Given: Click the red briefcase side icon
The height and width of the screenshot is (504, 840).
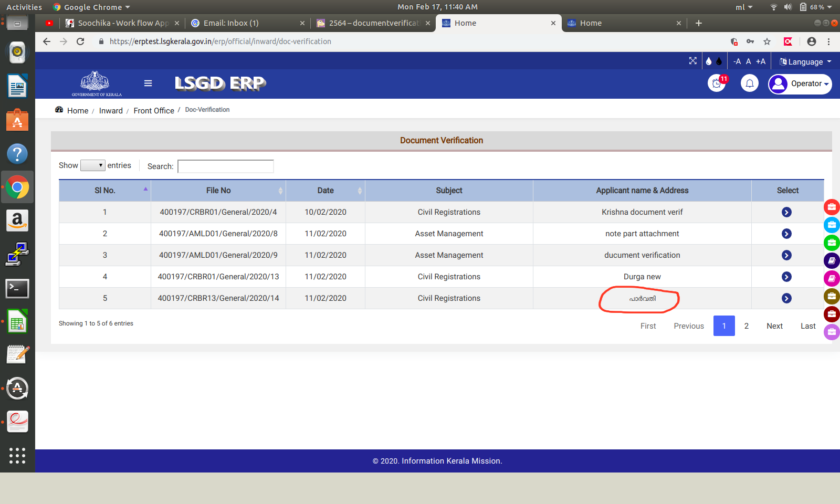Looking at the screenshot, I should click(832, 207).
